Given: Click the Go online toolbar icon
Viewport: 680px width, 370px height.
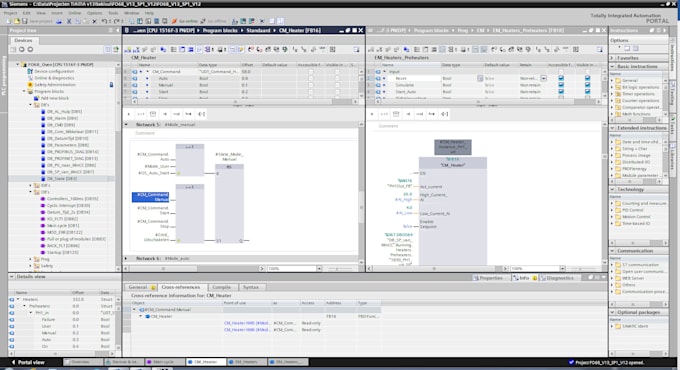Looking at the screenshot, I should click(x=174, y=21).
